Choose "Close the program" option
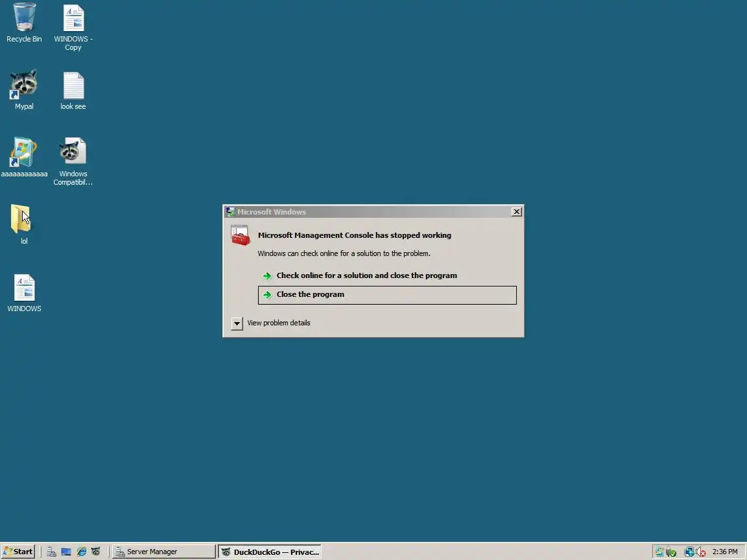 (387, 295)
